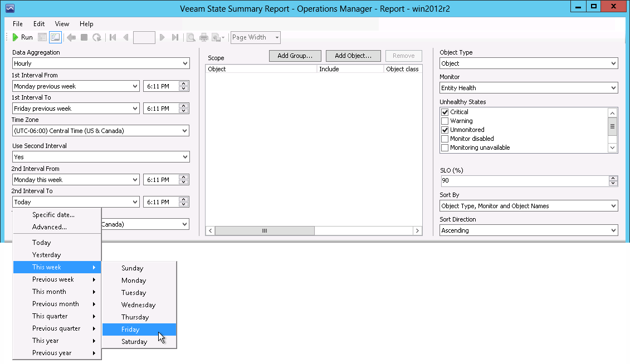Screen dimensions: 630x364
Task: Choose Specific date from the menu
Action: click(x=57, y=215)
